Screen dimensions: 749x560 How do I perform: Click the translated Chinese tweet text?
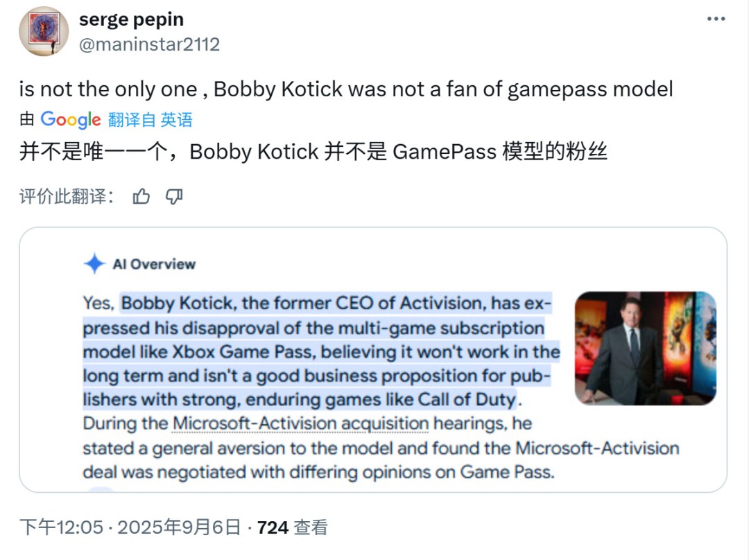point(313,151)
